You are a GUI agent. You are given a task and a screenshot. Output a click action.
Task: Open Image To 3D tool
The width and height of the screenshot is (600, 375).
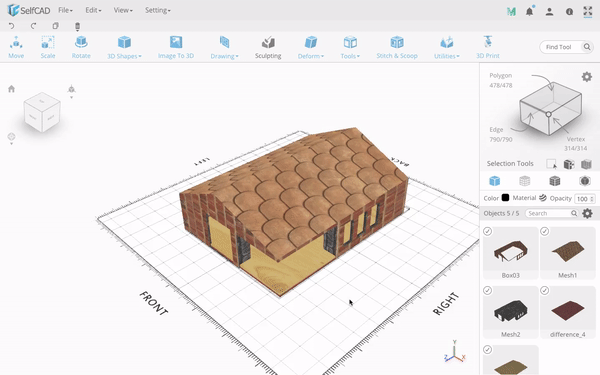click(x=176, y=47)
